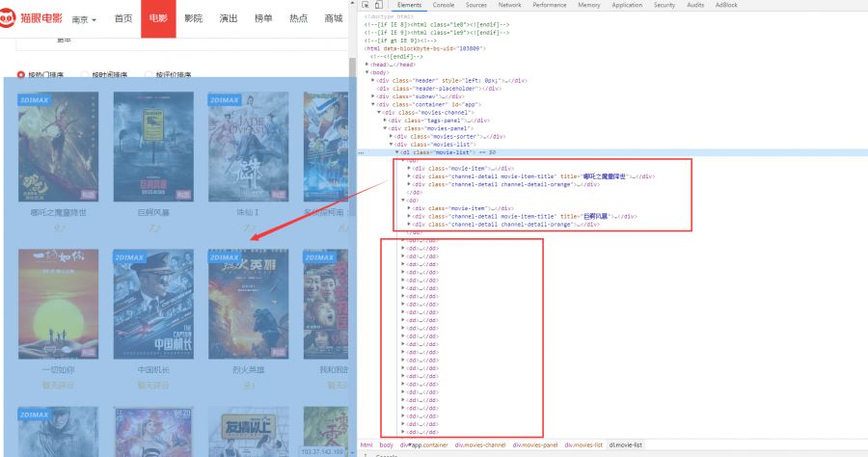
Task: Open the 中国机长 movie poster
Action: click(153, 305)
